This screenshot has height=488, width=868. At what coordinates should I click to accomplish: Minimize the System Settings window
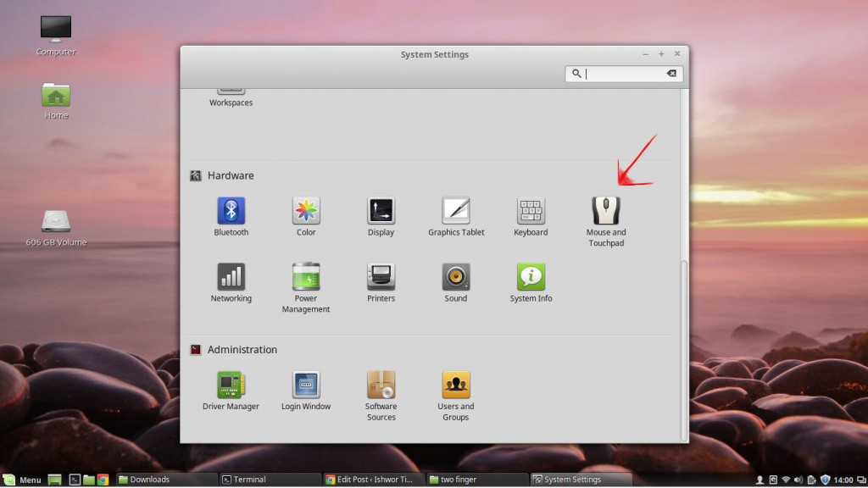point(645,54)
